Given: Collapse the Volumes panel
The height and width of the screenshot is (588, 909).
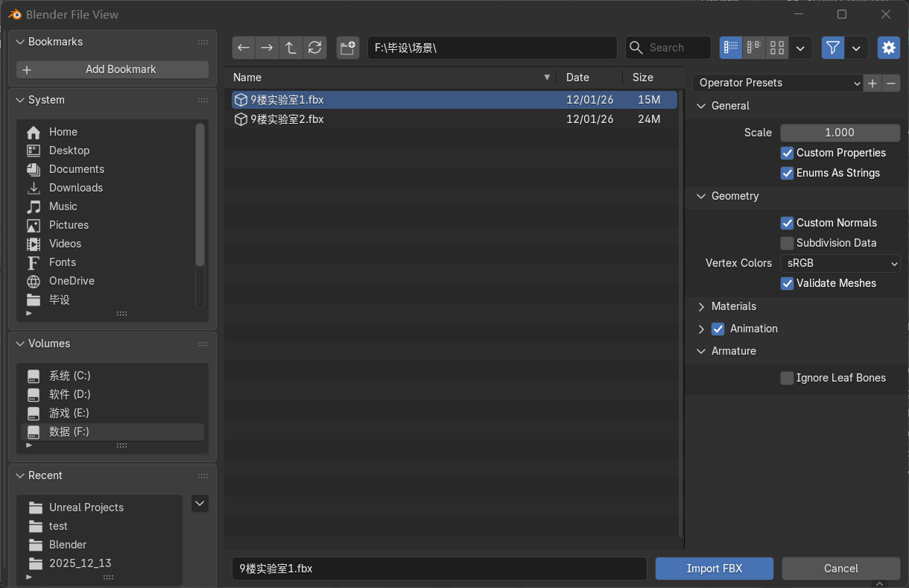Looking at the screenshot, I should pyautogui.click(x=19, y=344).
